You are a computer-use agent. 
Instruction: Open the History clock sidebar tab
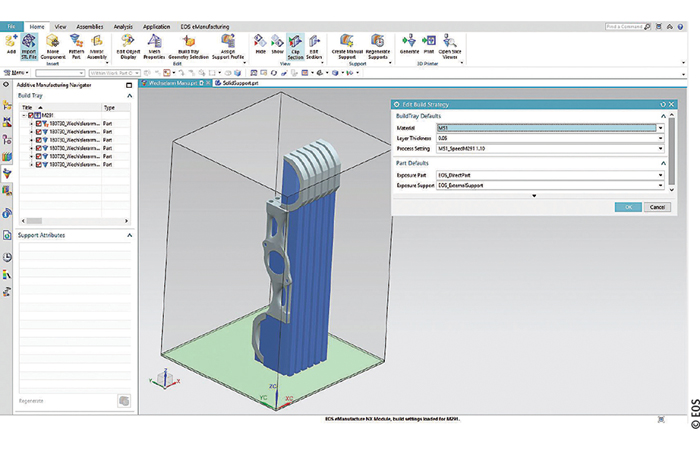tap(7, 257)
